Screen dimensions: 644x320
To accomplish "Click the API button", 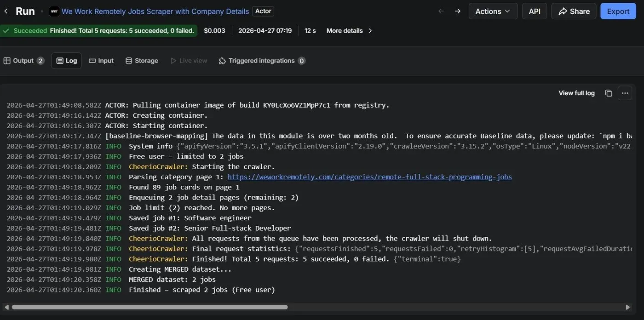I will (x=535, y=11).
